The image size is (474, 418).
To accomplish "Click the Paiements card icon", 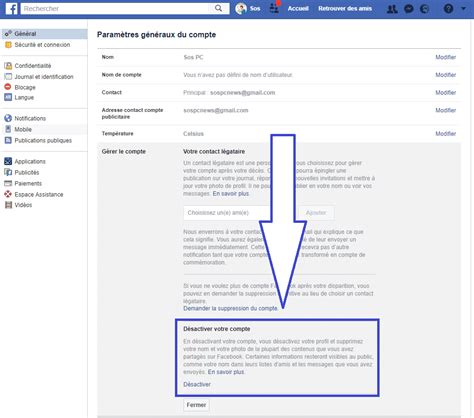I will tap(8, 183).
